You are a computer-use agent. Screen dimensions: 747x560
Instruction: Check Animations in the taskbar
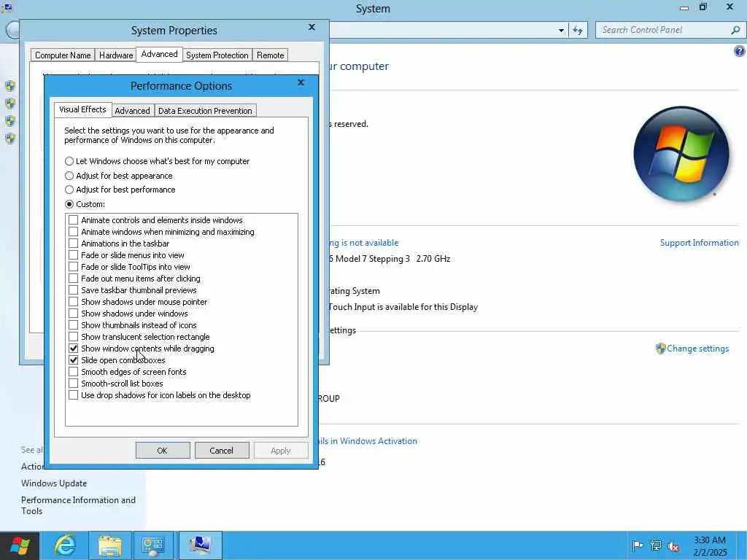(74, 244)
